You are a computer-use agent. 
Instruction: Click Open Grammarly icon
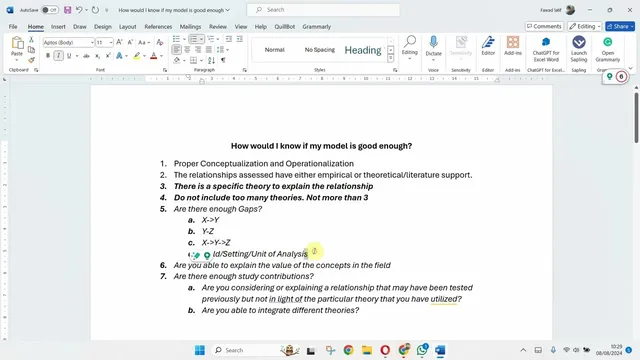click(x=607, y=49)
